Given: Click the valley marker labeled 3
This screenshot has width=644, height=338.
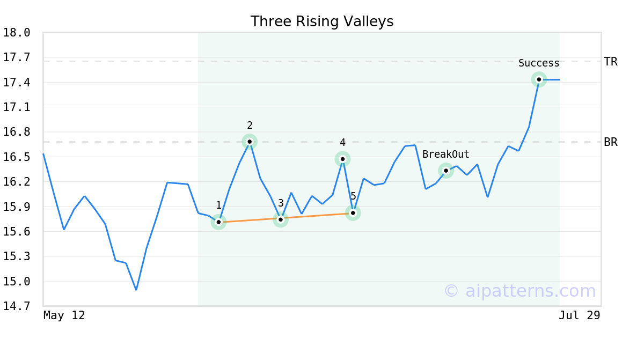Looking at the screenshot, I should coord(281,219).
